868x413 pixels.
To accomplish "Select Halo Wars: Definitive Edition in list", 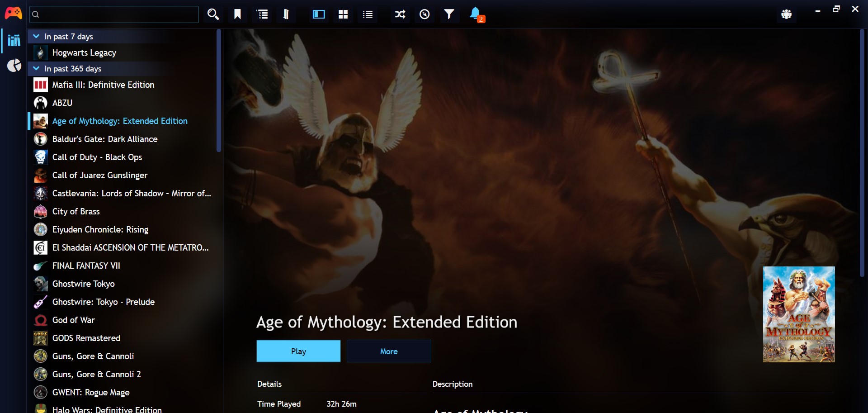I will click(122, 408).
